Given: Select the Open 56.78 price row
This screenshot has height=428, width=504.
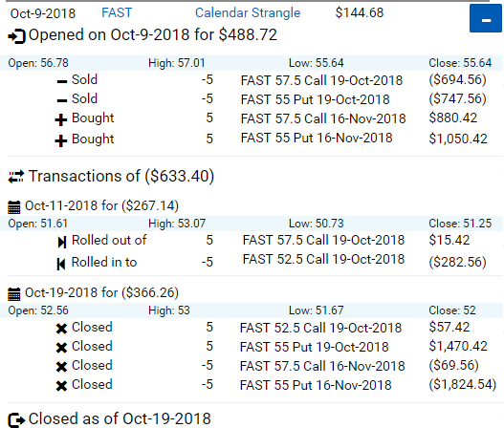Looking at the screenshot, I should [252, 63].
